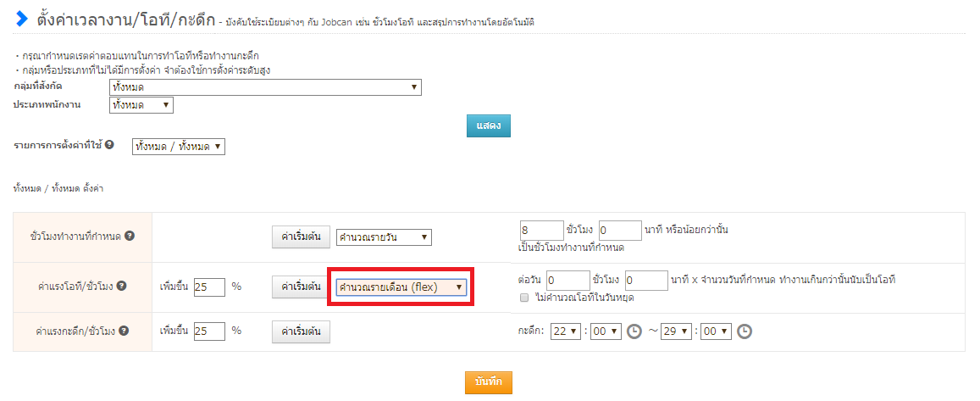Click clock icon after night shift start time

coord(634,331)
